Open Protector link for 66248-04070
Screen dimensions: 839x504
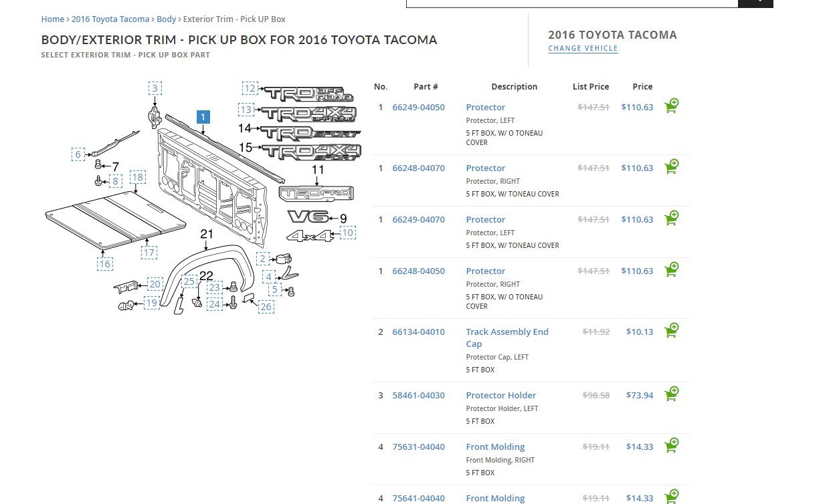tap(486, 168)
